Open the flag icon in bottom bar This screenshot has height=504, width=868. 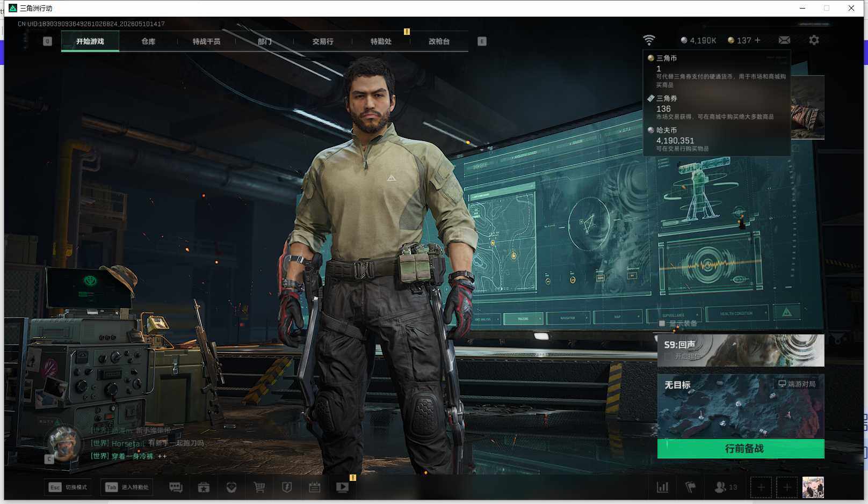691,487
